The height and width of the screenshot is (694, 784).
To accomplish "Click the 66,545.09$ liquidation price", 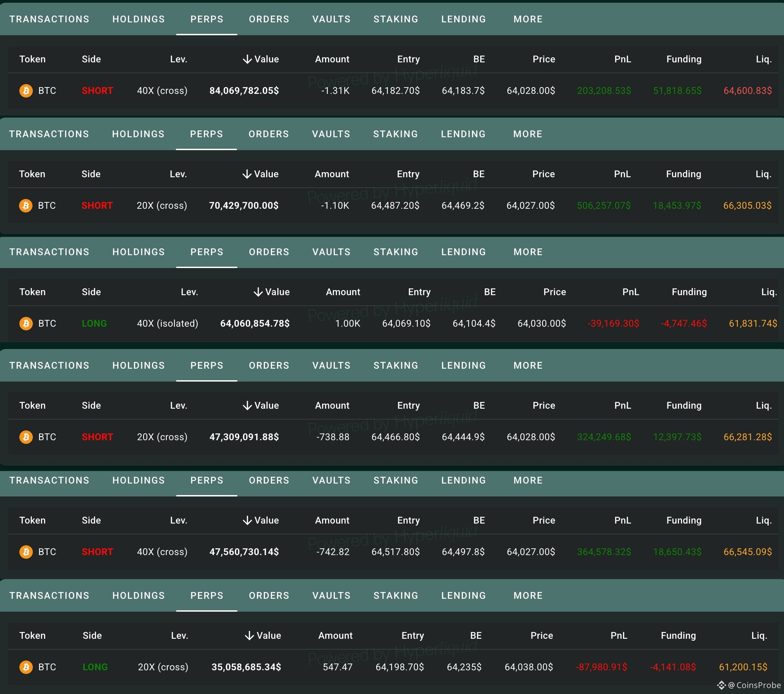I will (747, 552).
